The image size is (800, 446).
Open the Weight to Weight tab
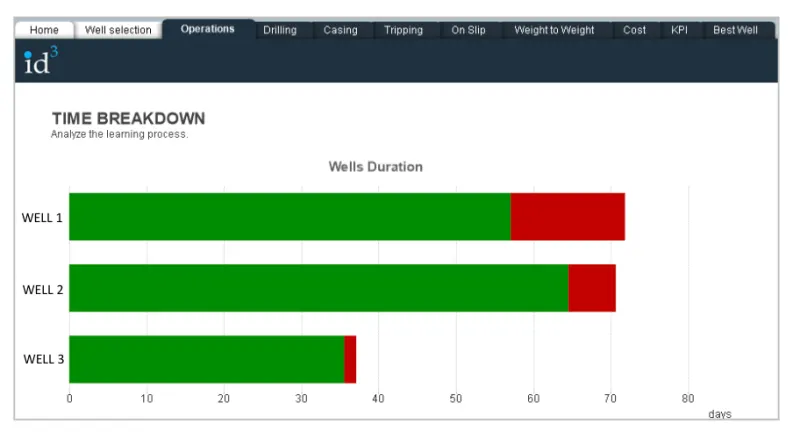(x=555, y=30)
